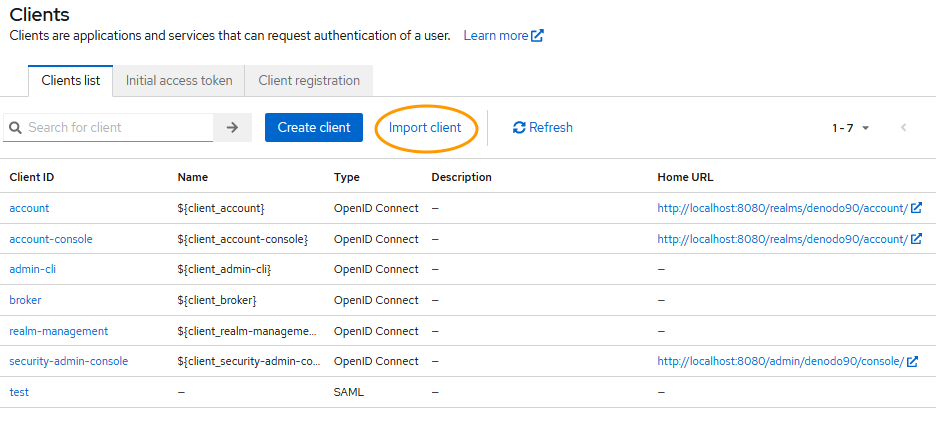Open external icon for account Home URL

point(917,208)
